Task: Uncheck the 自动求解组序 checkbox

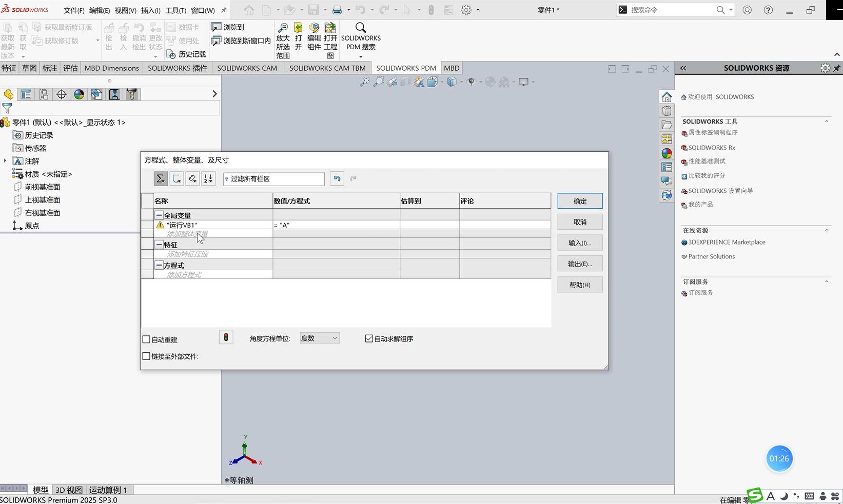Action: [x=369, y=338]
